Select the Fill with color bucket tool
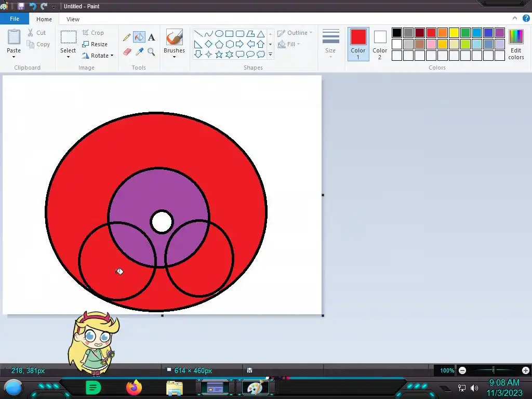Viewport: 532px width, 399px height. 139,37
